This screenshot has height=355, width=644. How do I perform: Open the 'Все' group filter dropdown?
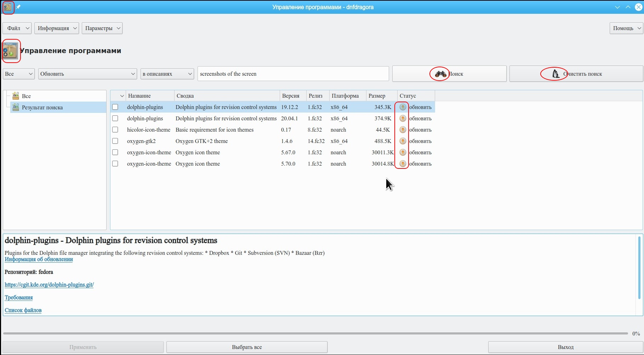(19, 74)
